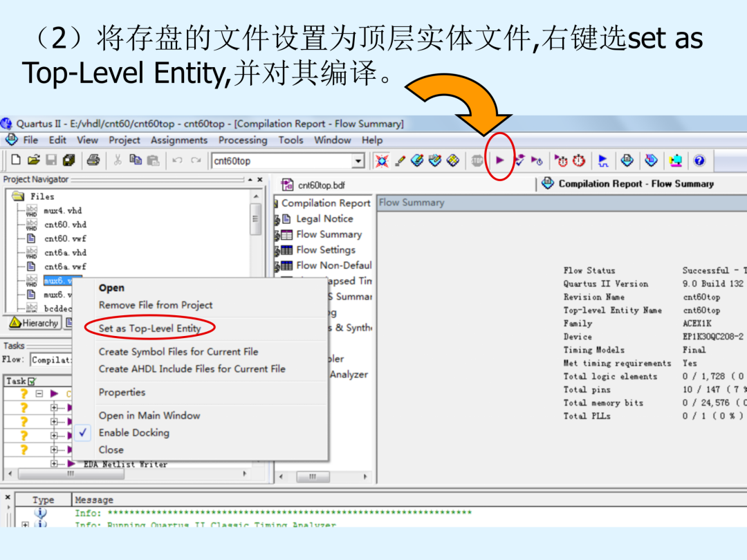Image resolution: width=747 pixels, height=560 pixels.
Task: Click the Open file folder icon
Action: (33, 160)
